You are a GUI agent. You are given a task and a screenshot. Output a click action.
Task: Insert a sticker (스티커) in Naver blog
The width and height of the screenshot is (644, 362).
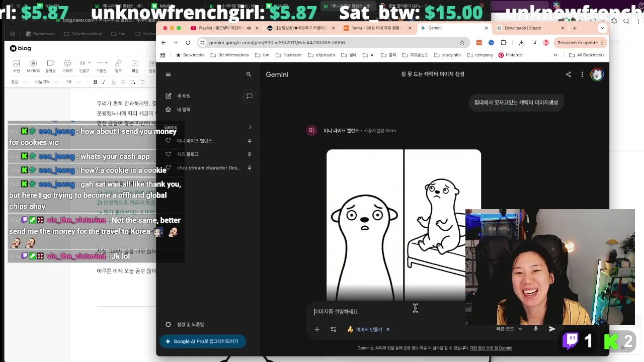click(x=67, y=66)
